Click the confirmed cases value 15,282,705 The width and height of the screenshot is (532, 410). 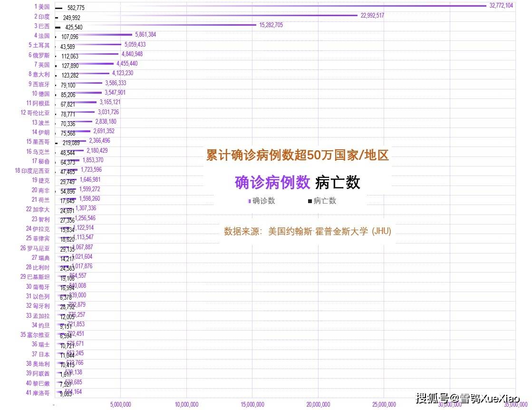pos(271,25)
